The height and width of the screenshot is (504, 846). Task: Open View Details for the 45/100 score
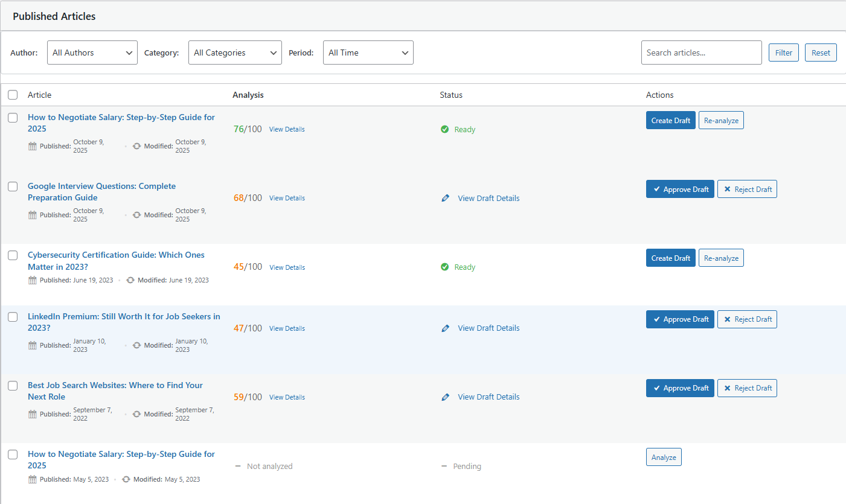click(287, 267)
